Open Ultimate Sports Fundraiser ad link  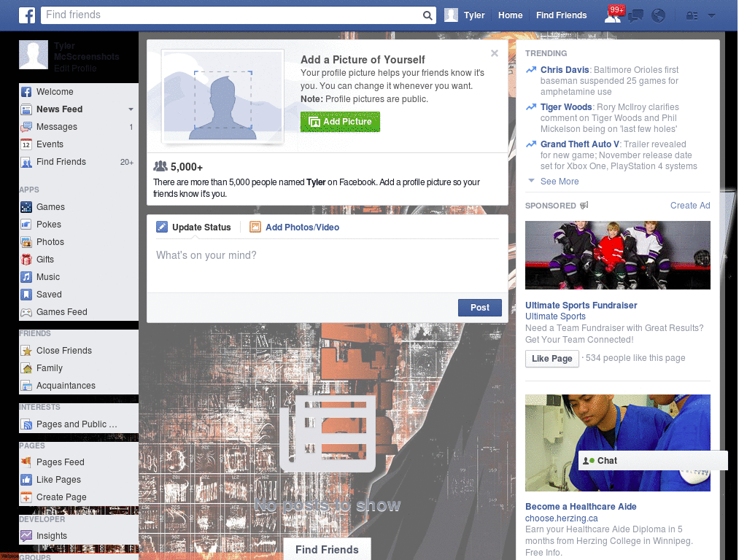tap(581, 306)
